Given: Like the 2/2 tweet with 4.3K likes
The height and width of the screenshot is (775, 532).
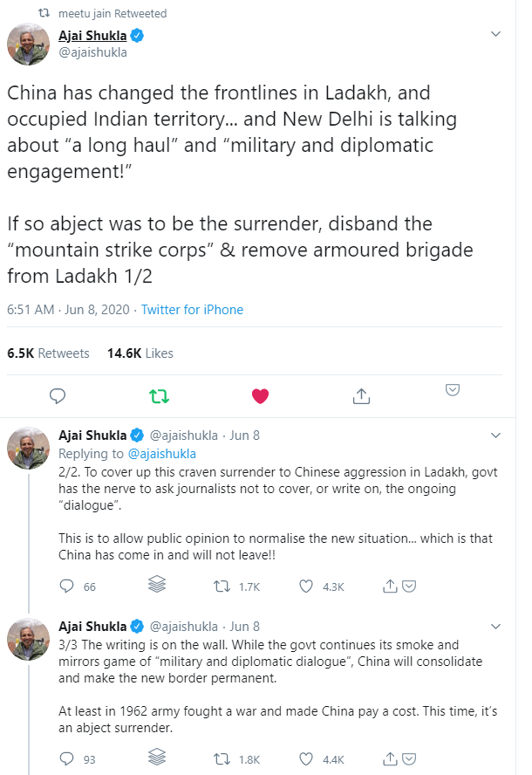Looking at the screenshot, I should point(305,586).
